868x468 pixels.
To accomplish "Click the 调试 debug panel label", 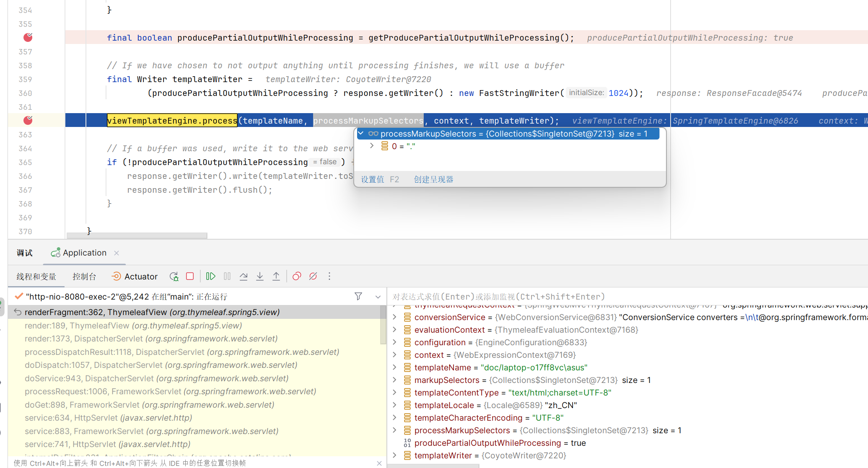I will [x=24, y=253].
